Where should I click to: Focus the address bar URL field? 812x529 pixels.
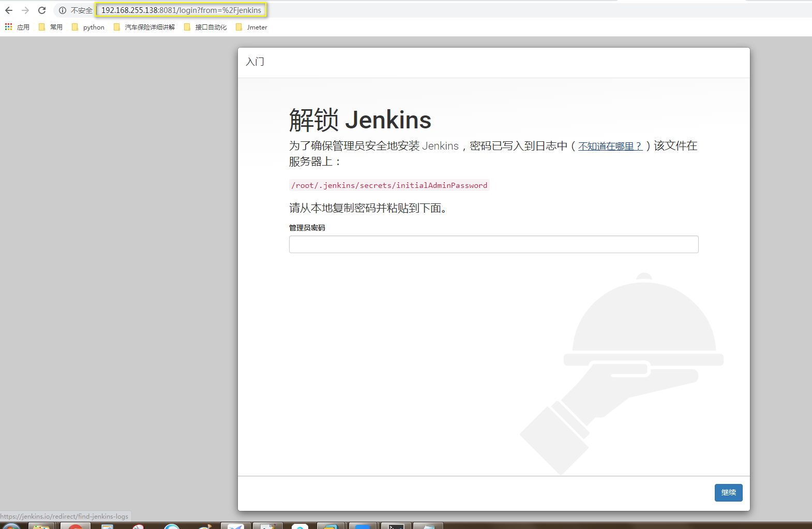(x=181, y=10)
